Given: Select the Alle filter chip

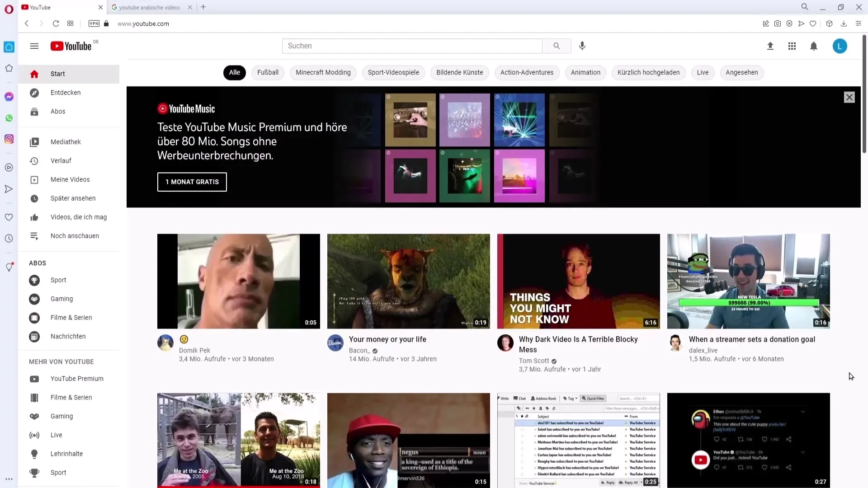Looking at the screenshot, I should [x=235, y=72].
